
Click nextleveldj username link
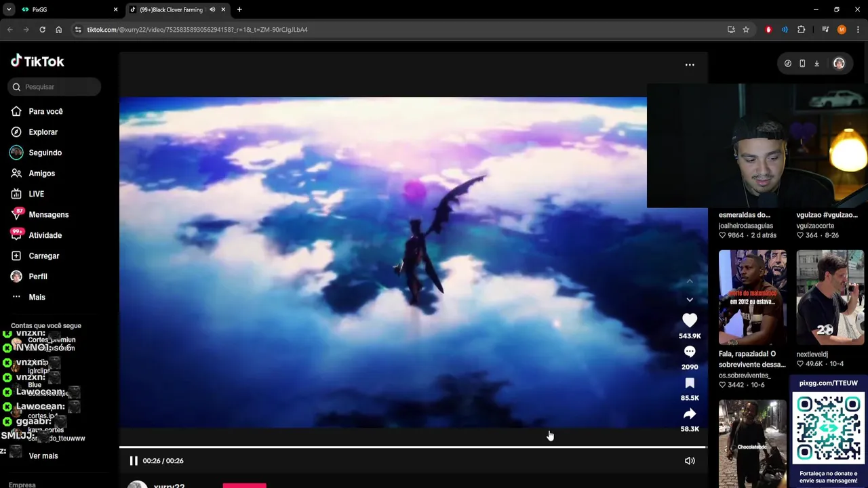tap(812, 354)
